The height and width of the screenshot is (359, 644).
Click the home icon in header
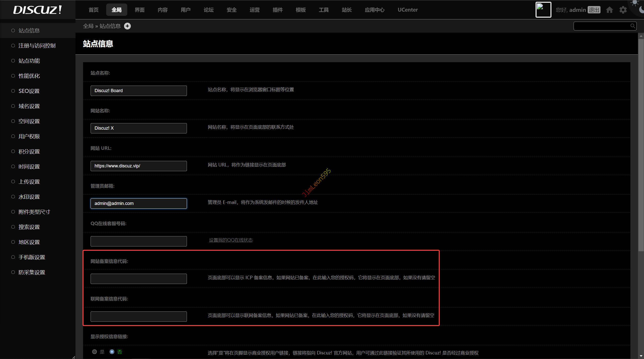point(609,10)
